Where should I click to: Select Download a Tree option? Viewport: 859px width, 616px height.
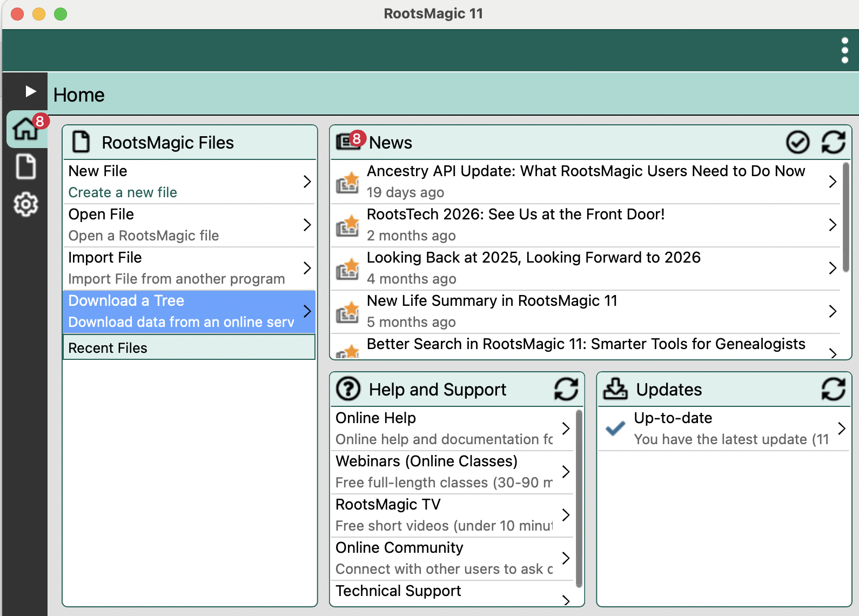189,311
